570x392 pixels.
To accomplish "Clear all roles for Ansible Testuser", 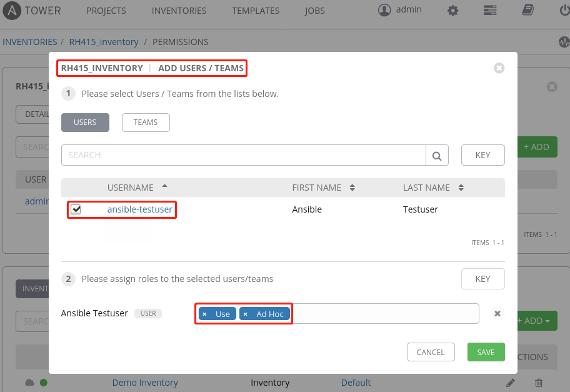I will pos(497,313).
